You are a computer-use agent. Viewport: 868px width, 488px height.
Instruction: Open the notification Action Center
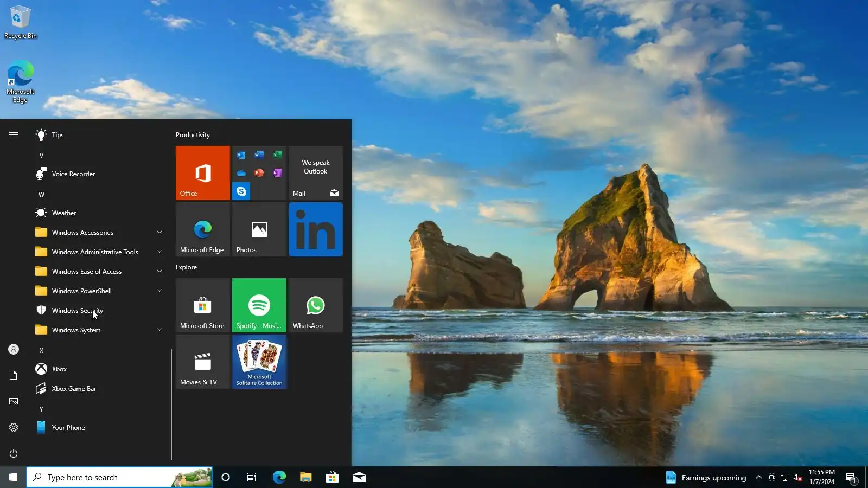point(851,478)
